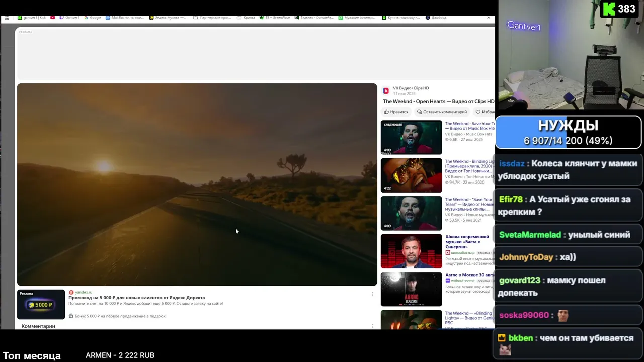Open the title The Weeknd - Open Hearts
644x362 pixels.
pyautogui.click(x=439, y=101)
